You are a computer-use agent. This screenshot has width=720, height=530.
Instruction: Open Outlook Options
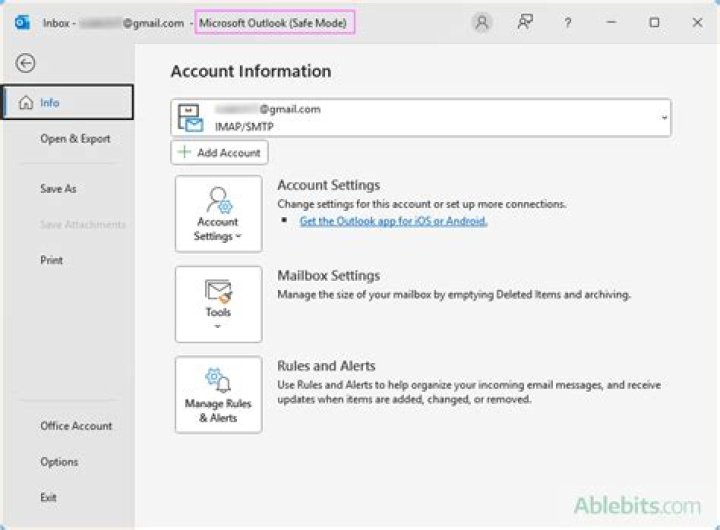pos(59,461)
